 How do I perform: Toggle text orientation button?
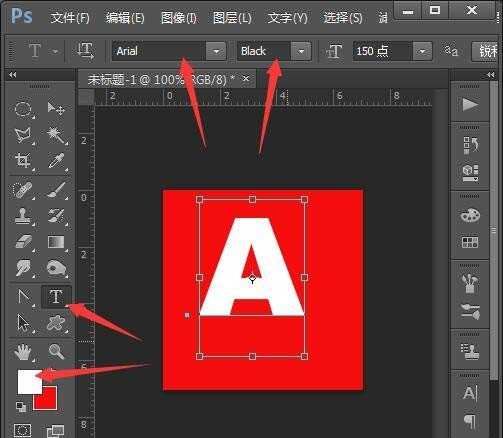click(x=86, y=51)
